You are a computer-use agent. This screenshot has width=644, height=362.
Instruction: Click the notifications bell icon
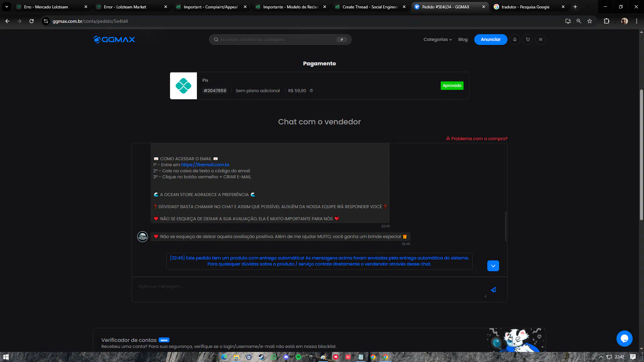515,40
